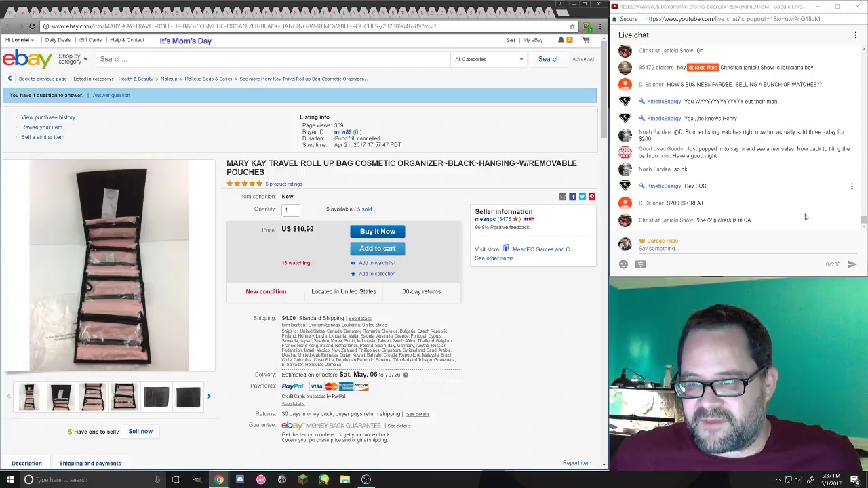Open the Help & Contact link
868x488 pixels.
click(x=127, y=40)
